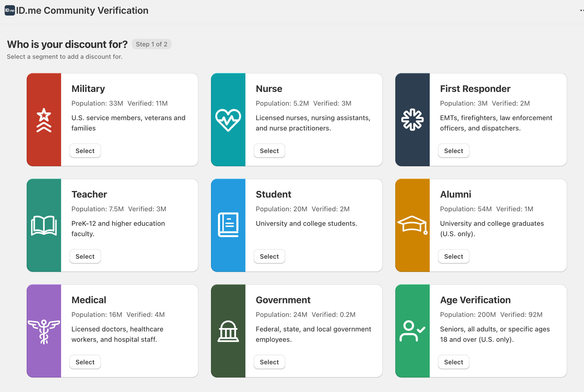
Task: Click the Age Verification person-check icon
Action: tap(413, 331)
